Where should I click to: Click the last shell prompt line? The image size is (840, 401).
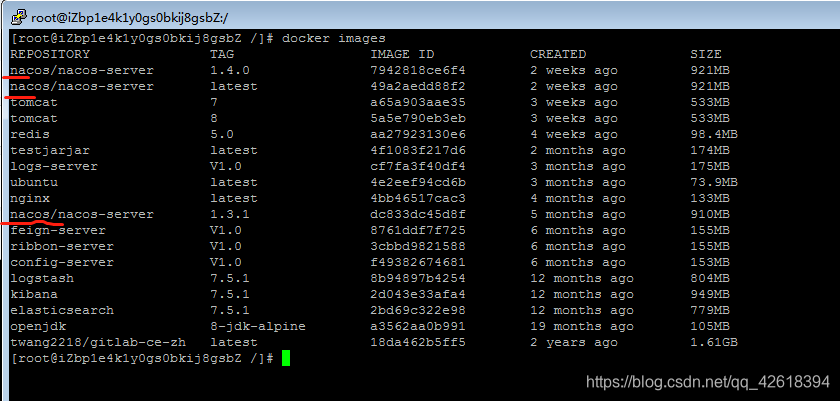(142, 359)
